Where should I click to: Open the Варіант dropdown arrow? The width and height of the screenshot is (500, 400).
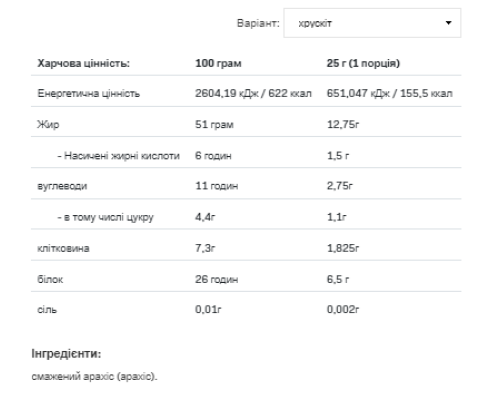click(x=448, y=23)
